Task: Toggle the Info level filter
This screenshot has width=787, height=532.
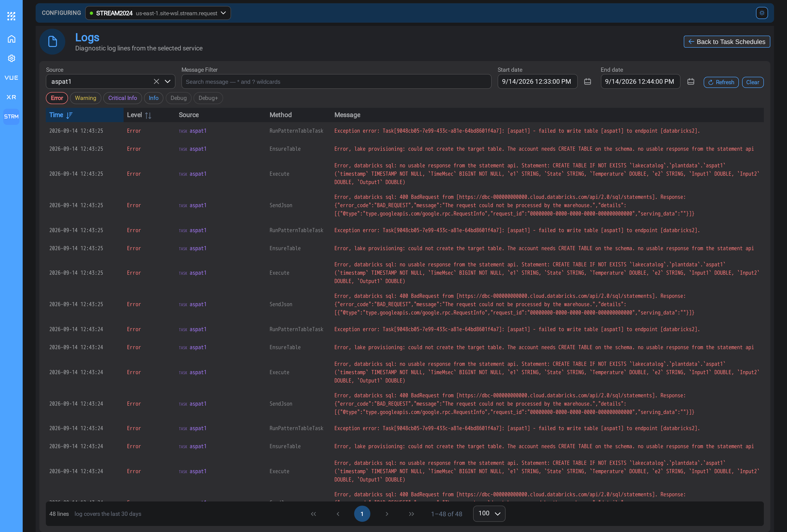Action: (153, 98)
